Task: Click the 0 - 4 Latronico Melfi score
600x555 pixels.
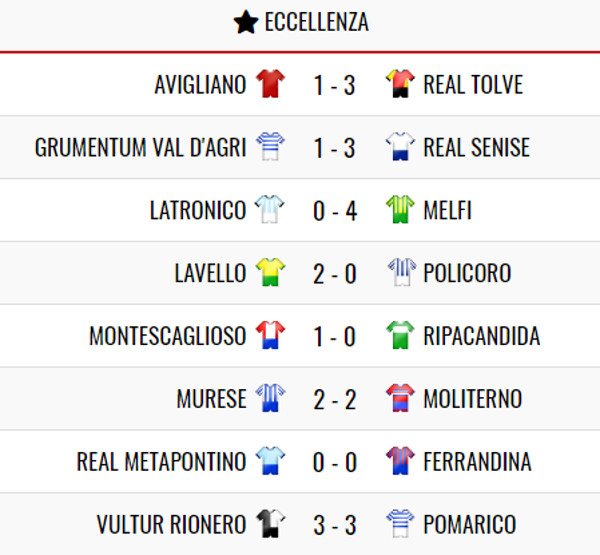Action: 335,211
